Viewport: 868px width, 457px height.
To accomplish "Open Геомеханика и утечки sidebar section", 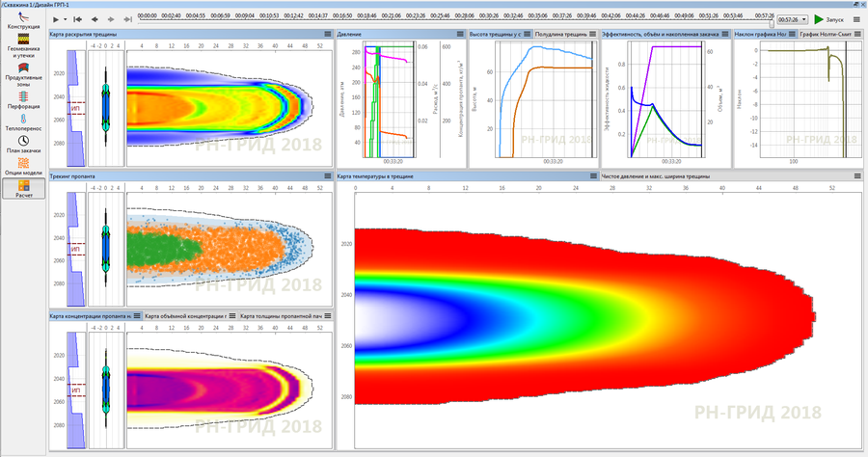I will [23, 45].
